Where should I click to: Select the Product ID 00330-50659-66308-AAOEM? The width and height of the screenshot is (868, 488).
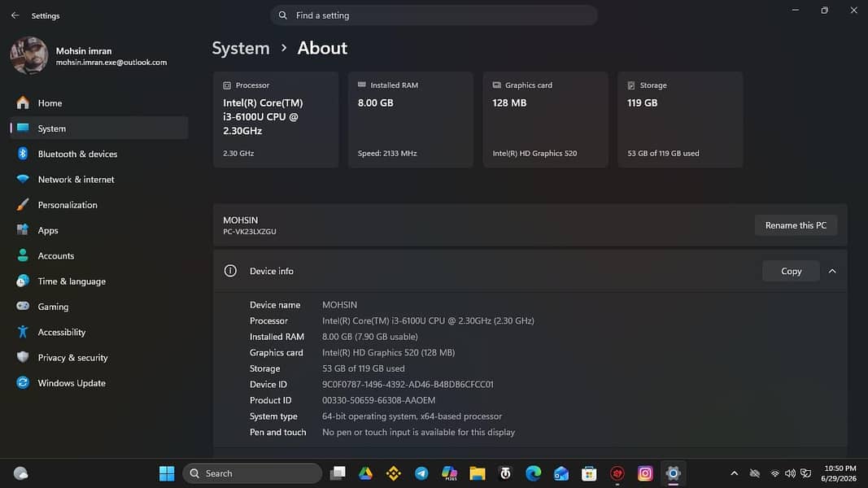[378, 401]
